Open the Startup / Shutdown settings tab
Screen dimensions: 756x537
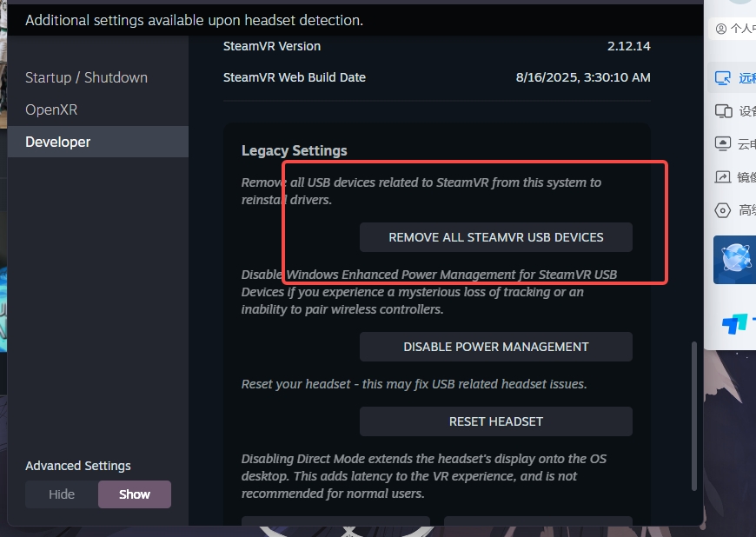click(x=87, y=77)
